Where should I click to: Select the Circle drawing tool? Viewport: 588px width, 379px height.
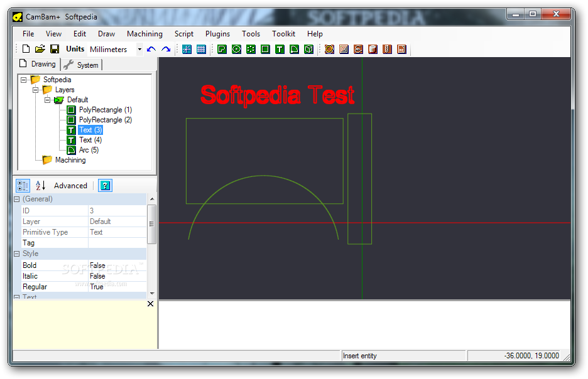point(236,49)
